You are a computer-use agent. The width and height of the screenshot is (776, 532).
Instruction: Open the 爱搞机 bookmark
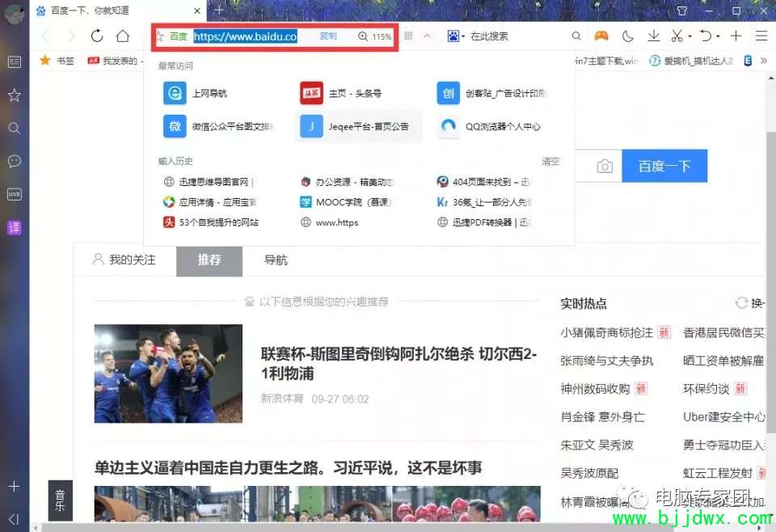pyautogui.click(x=692, y=61)
